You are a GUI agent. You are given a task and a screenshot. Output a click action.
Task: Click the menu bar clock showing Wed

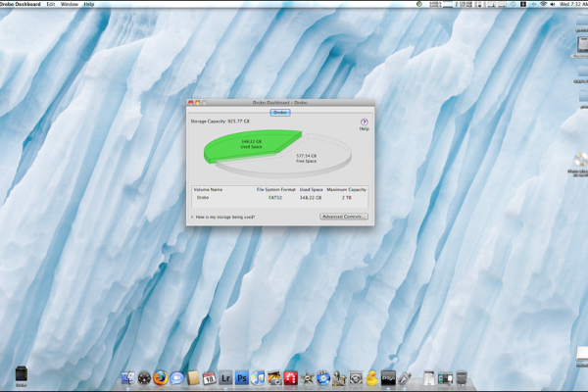(x=573, y=4)
